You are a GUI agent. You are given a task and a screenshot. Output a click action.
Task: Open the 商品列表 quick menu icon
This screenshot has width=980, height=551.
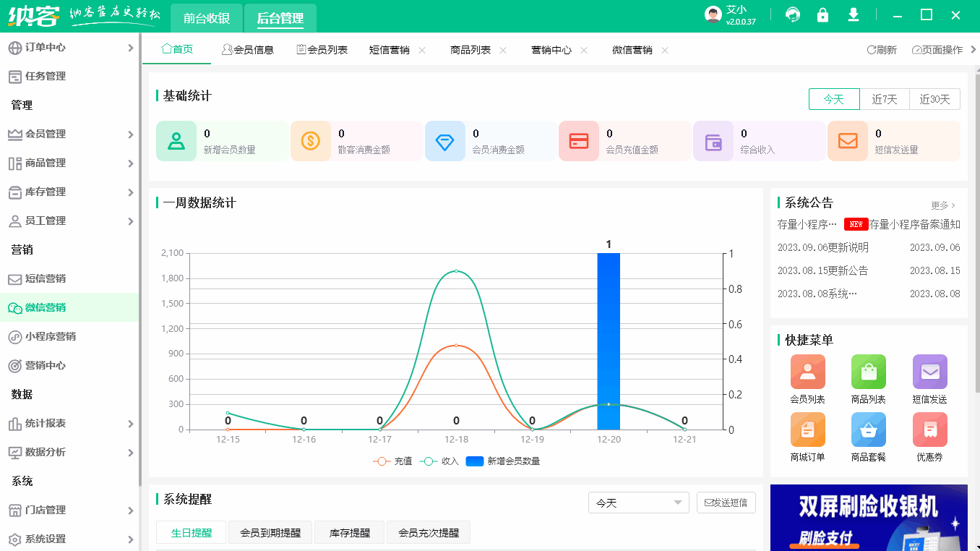(868, 371)
